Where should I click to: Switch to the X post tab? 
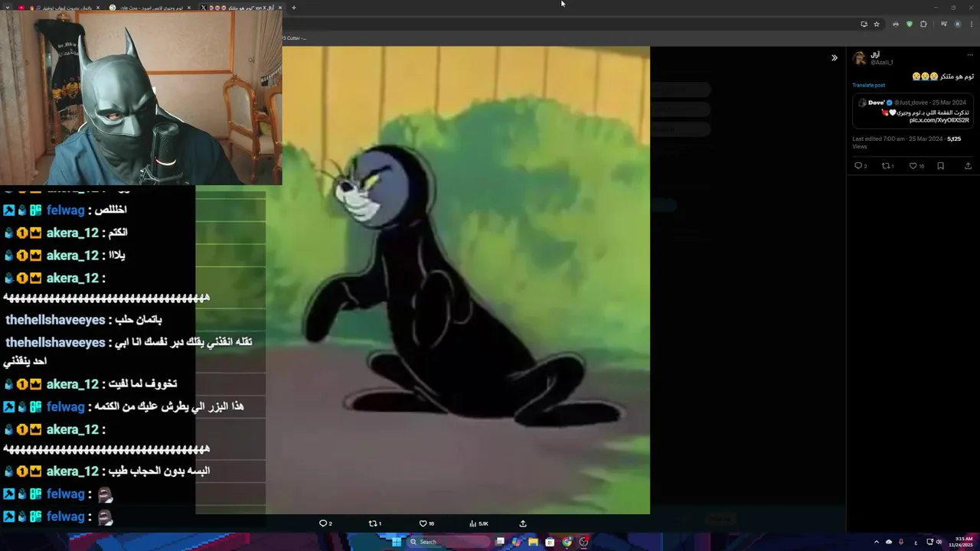click(x=241, y=8)
